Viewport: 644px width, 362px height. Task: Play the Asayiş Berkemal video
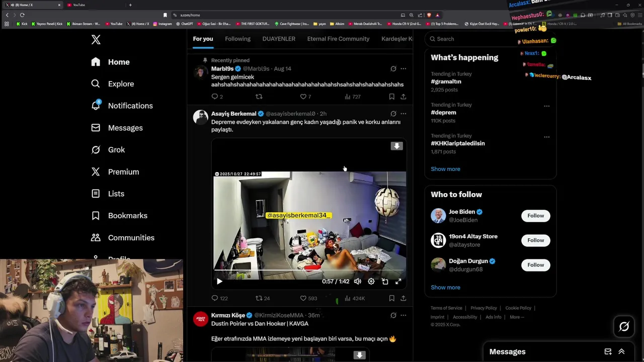[219, 282]
